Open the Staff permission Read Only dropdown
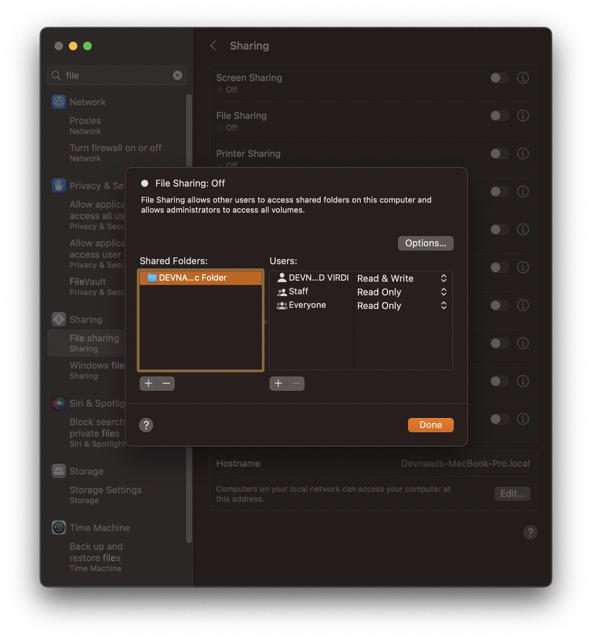 point(402,292)
